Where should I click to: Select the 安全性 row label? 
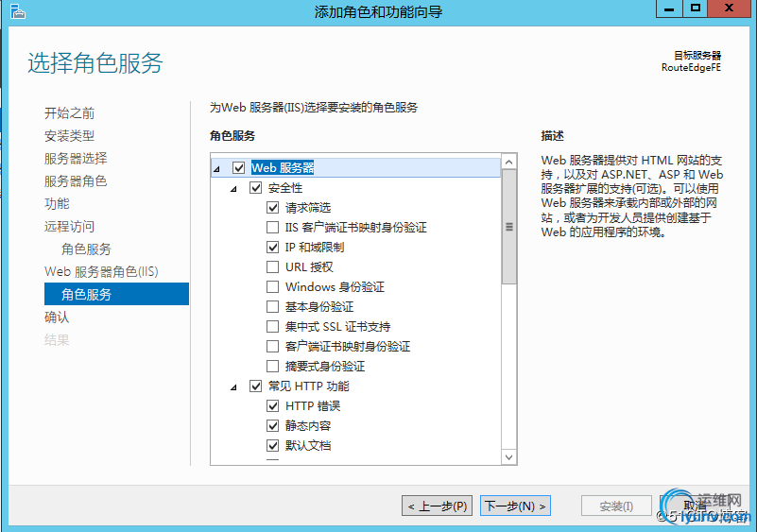click(285, 188)
